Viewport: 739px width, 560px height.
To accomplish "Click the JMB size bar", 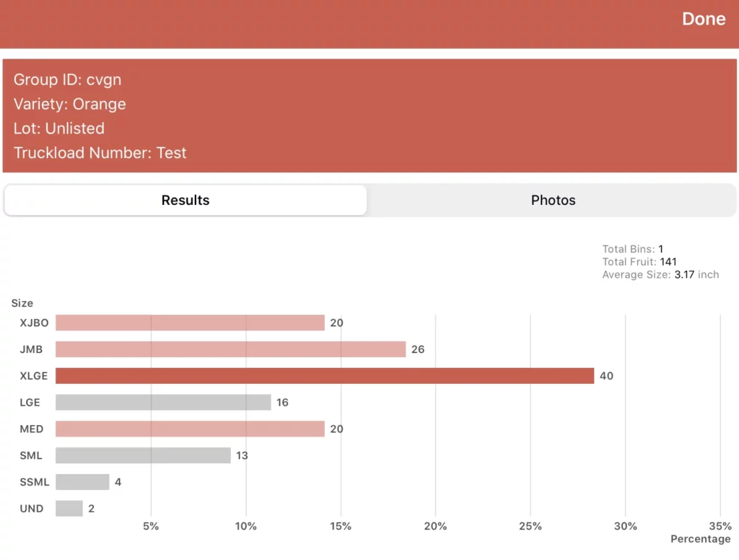I will pos(230,349).
